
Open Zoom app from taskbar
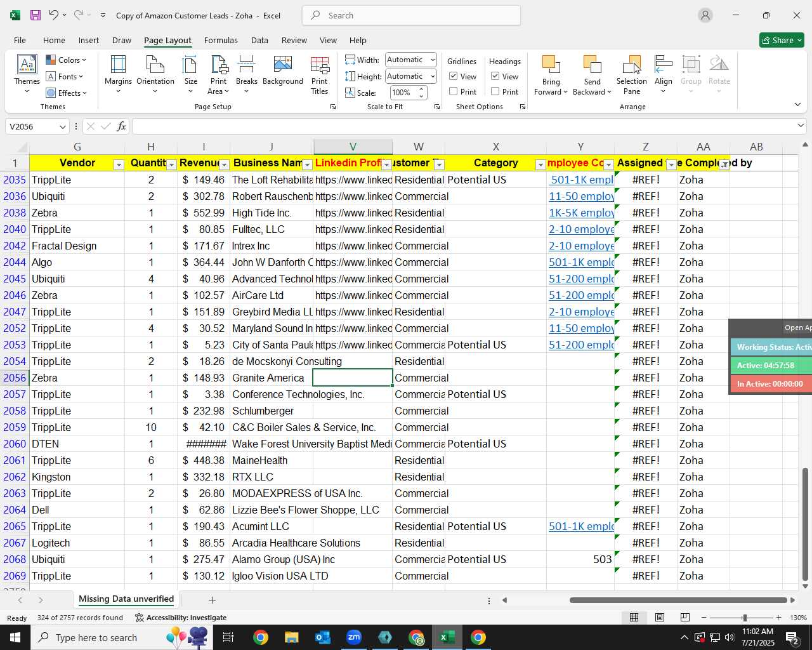(x=354, y=637)
